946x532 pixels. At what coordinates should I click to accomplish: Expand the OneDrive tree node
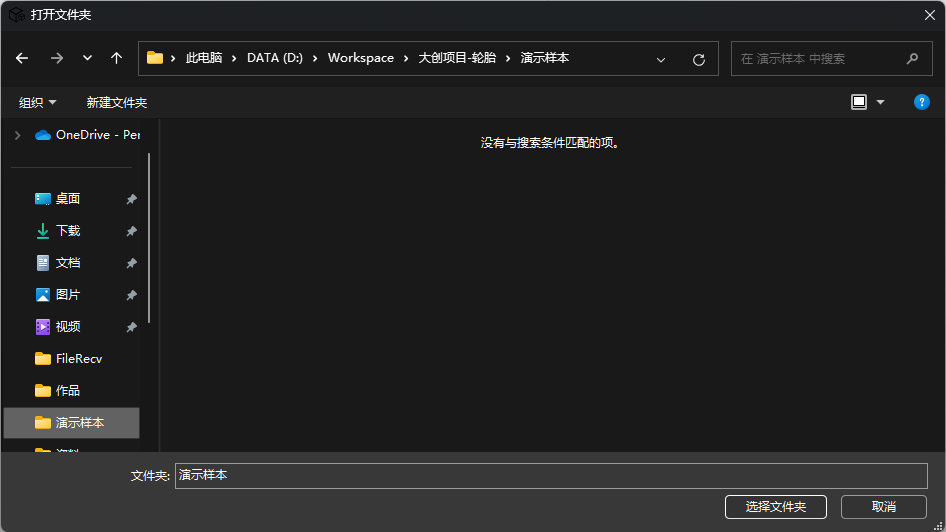click(x=17, y=135)
